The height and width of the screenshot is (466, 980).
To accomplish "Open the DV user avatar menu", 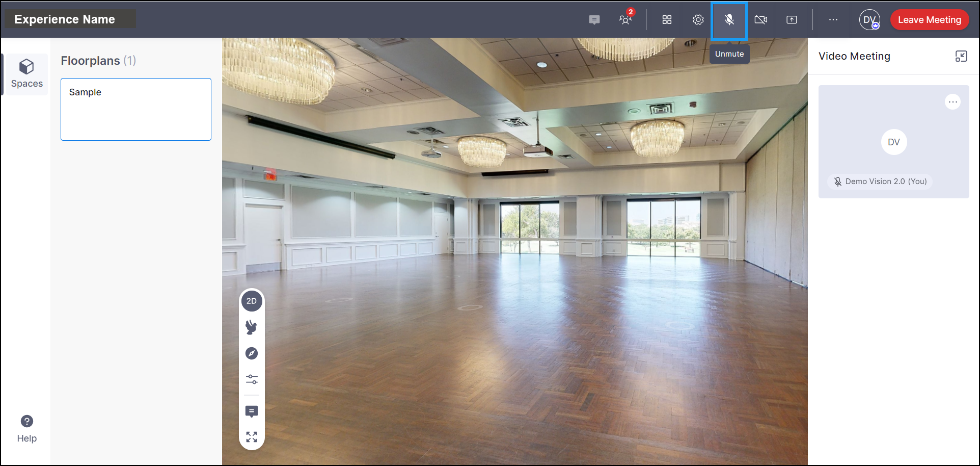I will (869, 20).
